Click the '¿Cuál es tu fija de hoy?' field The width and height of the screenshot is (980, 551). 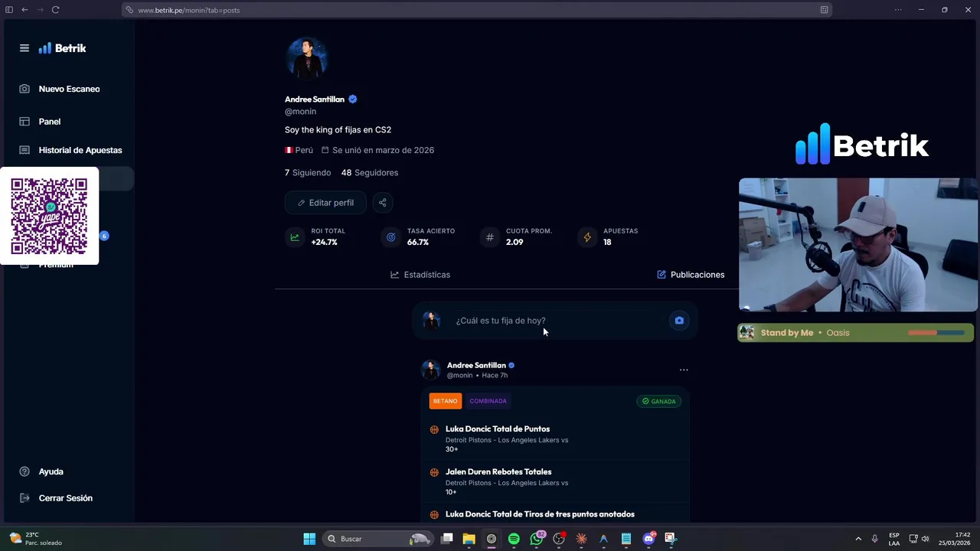pyautogui.click(x=555, y=321)
